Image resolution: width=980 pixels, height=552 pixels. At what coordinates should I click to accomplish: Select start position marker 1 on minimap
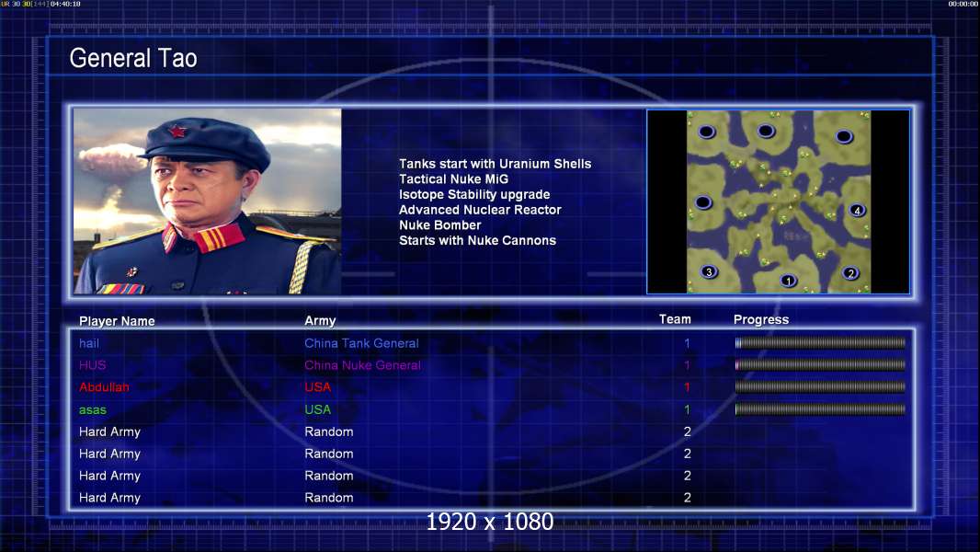click(x=788, y=281)
